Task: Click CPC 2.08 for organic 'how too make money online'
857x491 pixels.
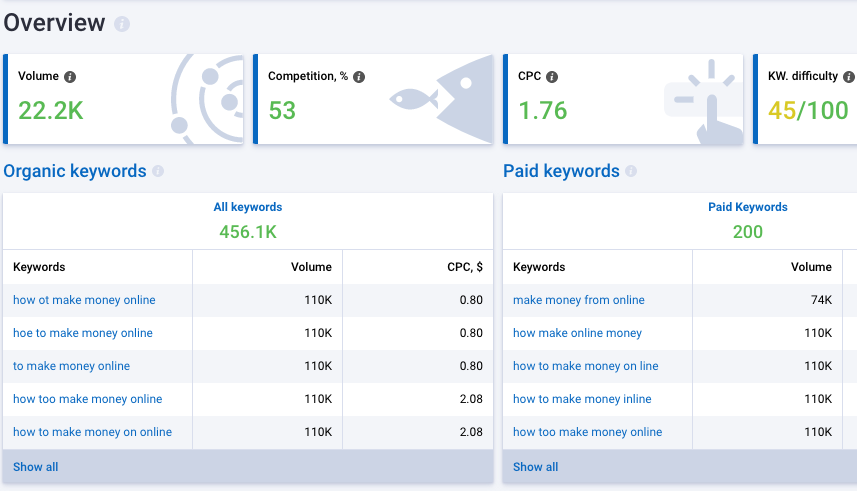Action: click(x=471, y=399)
